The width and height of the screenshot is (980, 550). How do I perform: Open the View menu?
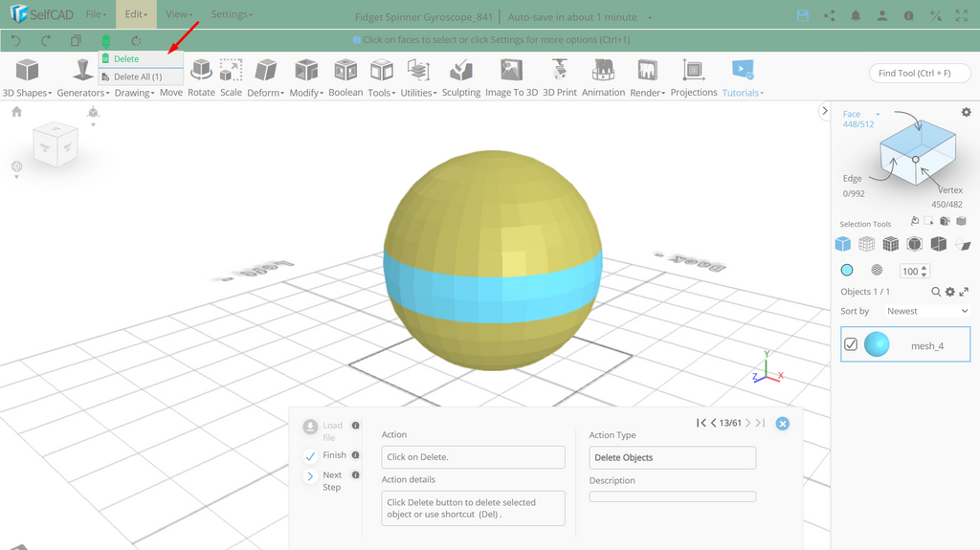(179, 13)
